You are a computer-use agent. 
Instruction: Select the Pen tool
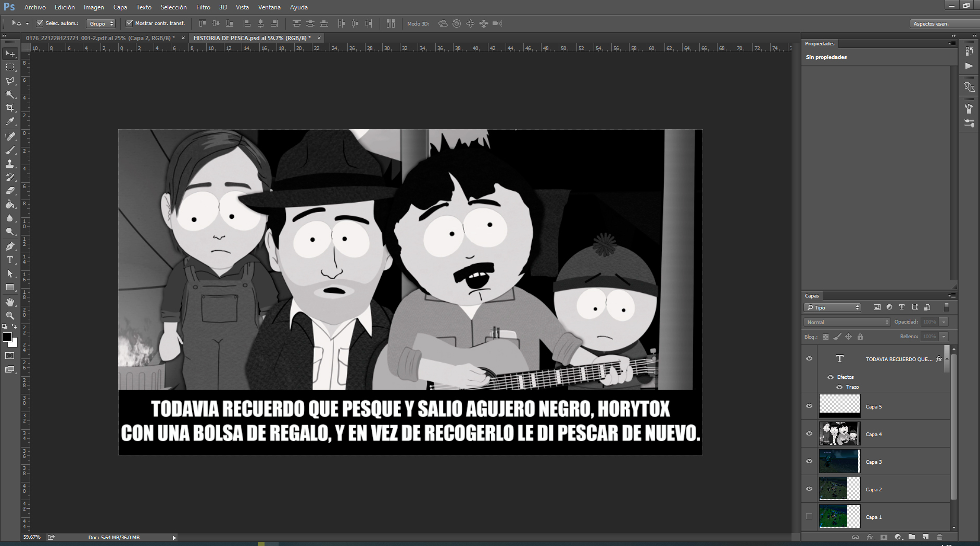(10, 246)
